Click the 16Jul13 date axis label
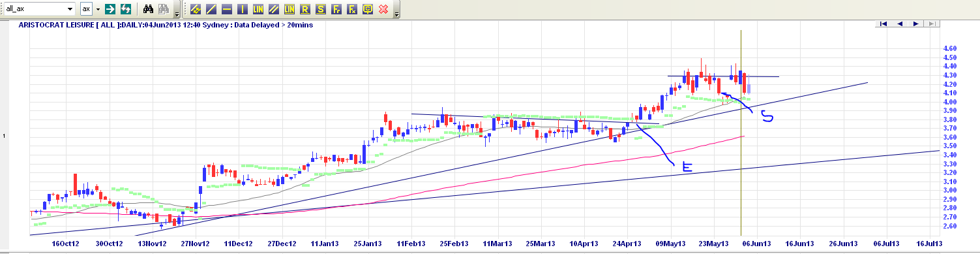This screenshot has width=980, height=254. 930,244
